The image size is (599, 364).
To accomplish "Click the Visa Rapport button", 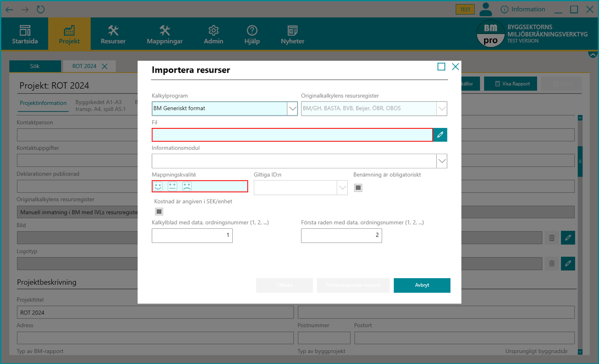I will (x=512, y=84).
